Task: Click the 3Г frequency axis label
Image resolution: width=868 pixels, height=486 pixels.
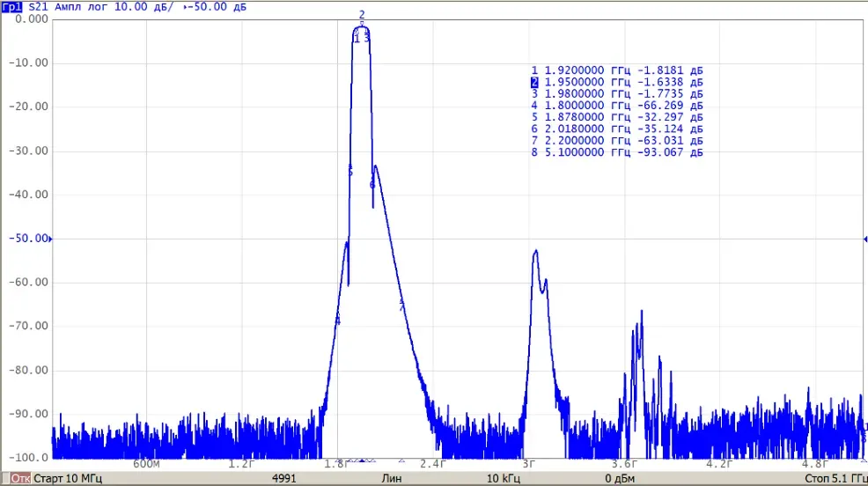Action: click(x=529, y=464)
